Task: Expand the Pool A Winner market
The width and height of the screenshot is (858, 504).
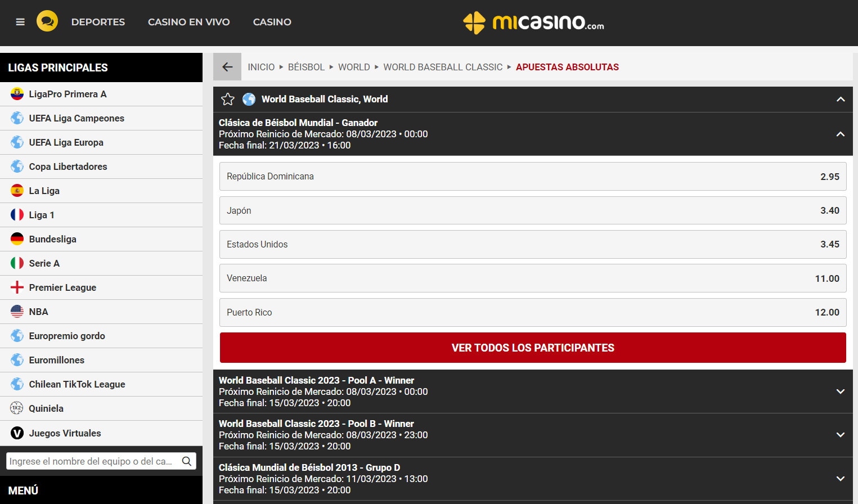Action: tap(841, 391)
